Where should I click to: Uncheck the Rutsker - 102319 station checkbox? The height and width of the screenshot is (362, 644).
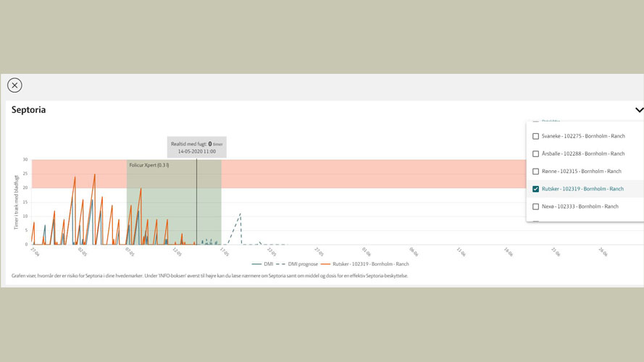(x=536, y=189)
